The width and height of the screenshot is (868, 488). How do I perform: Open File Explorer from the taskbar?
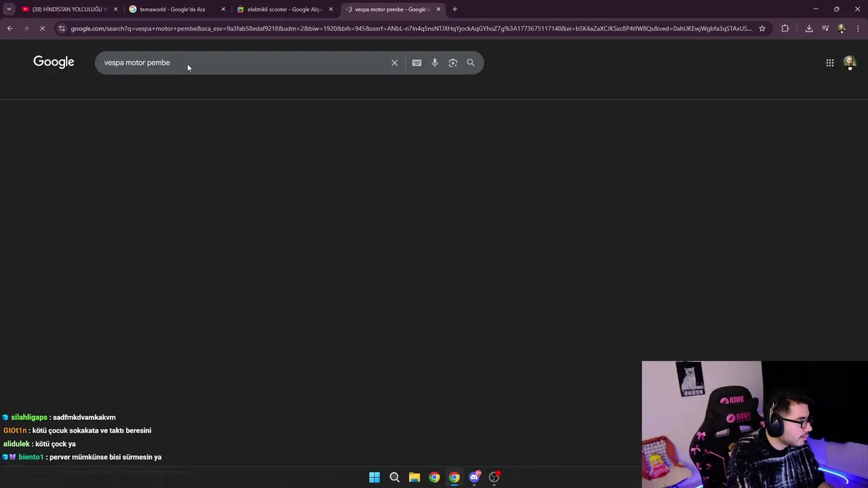(414, 477)
